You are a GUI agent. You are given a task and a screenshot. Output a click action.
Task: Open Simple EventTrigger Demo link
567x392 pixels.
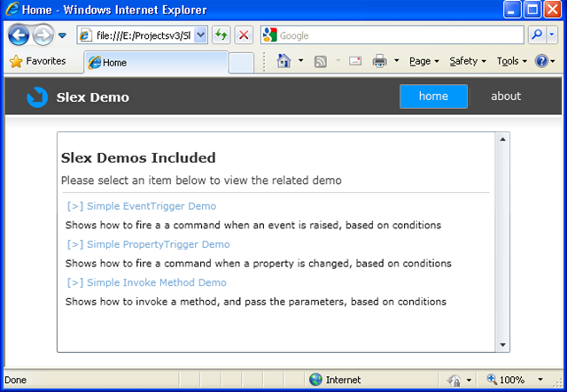tap(142, 206)
